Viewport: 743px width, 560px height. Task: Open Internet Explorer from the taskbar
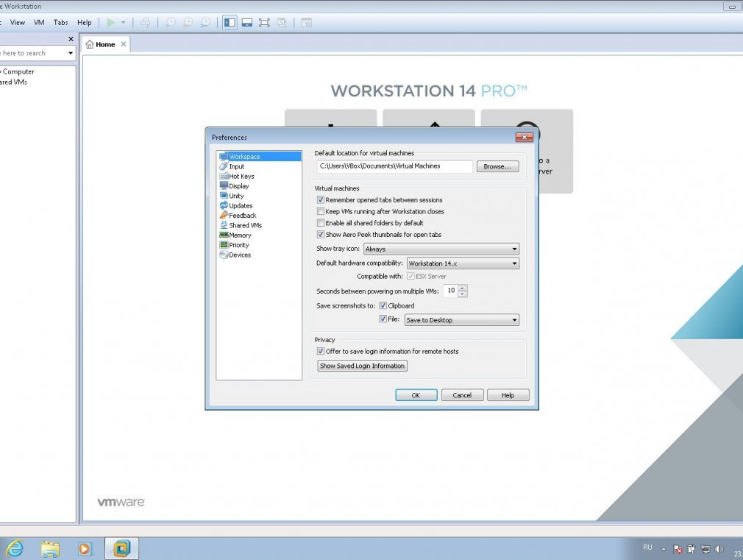[15, 549]
